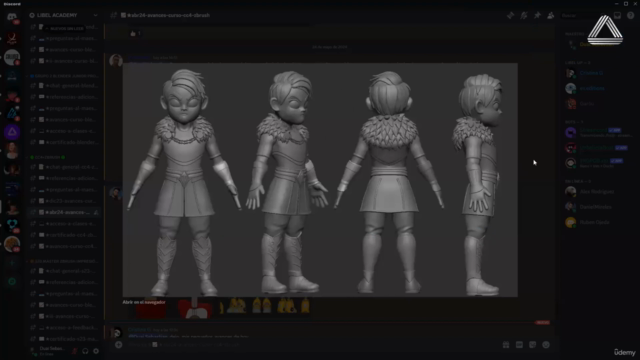
Task: Collapse the S23 MASTER ZBRUSH category
Action: pos(63,261)
